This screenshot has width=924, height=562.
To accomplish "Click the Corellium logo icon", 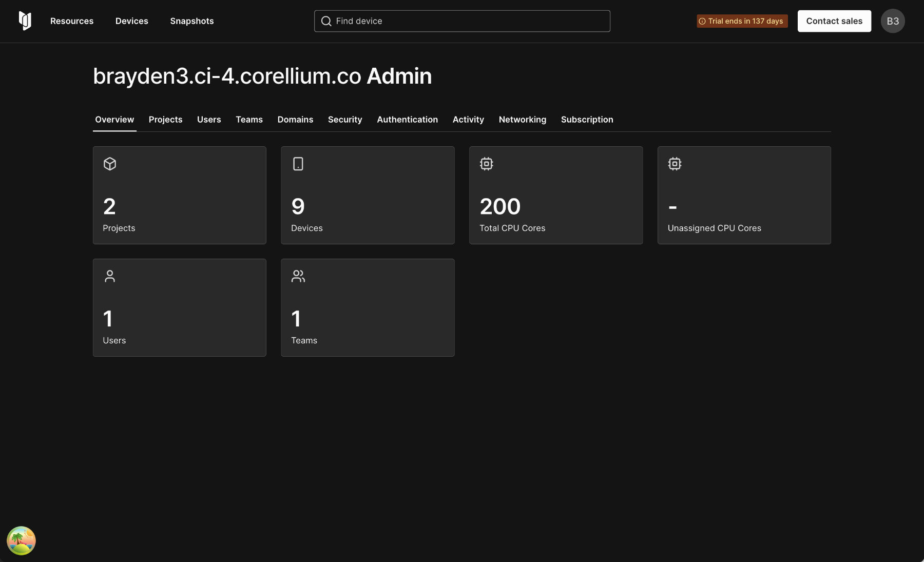I will point(25,21).
